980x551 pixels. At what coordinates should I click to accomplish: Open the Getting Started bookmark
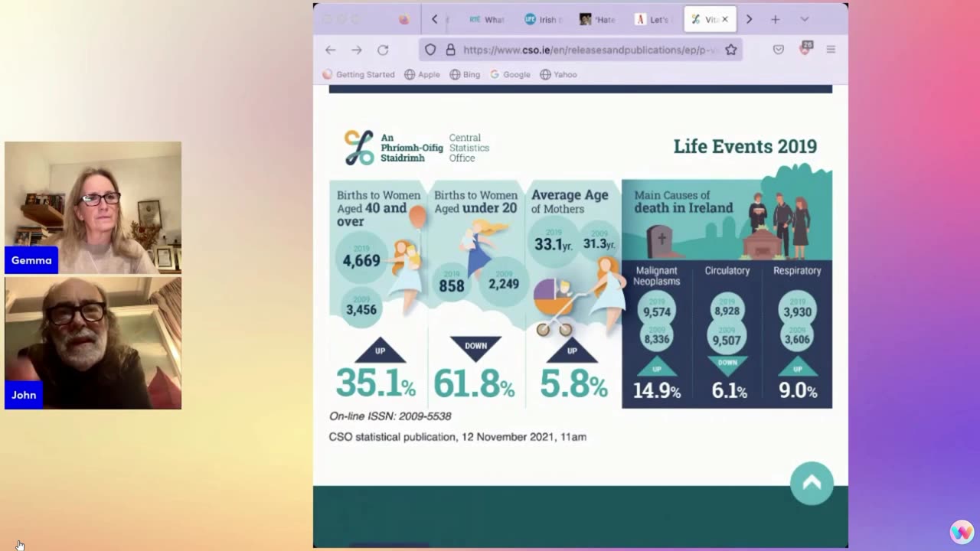coord(358,74)
